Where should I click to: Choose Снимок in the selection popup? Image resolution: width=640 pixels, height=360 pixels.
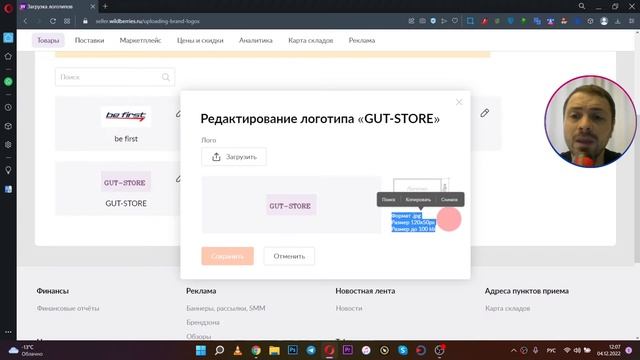(x=449, y=200)
